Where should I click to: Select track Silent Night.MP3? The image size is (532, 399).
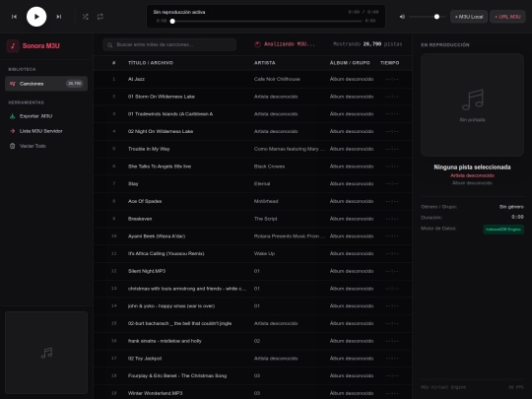pyautogui.click(x=253, y=271)
